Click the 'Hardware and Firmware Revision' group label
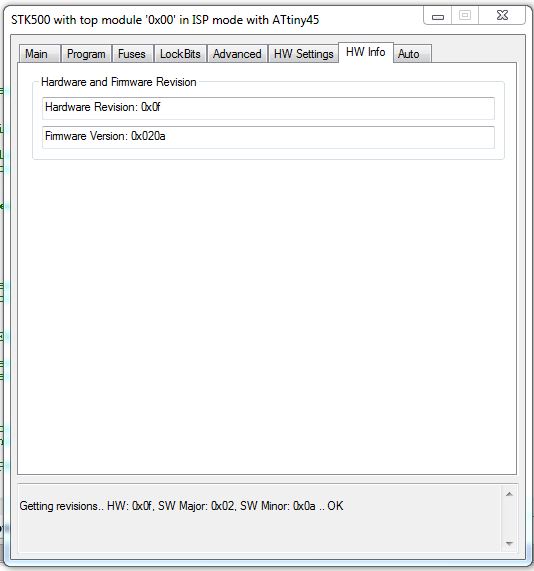 [x=119, y=82]
